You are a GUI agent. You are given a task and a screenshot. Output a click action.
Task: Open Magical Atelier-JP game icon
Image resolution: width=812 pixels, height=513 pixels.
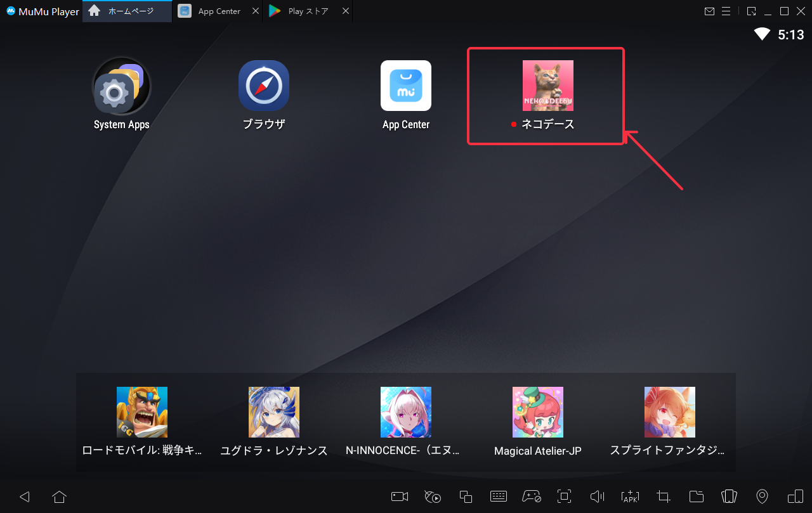coord(538,412)
